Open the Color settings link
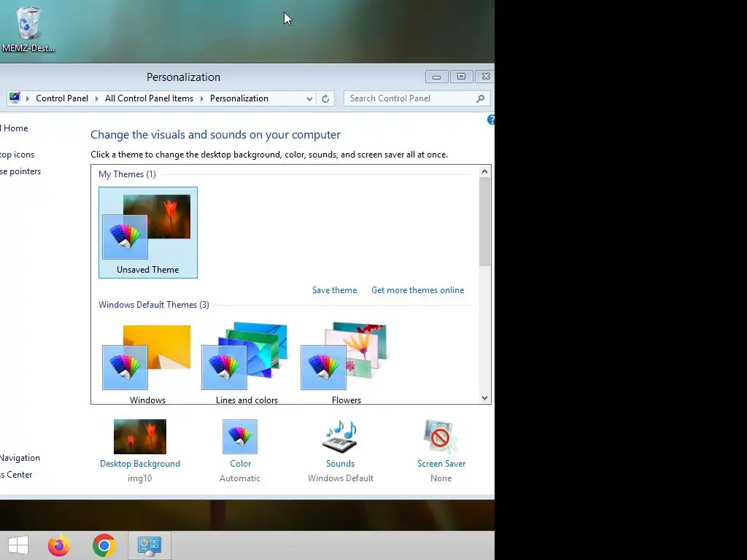Screen dimensions: 747x560 pyautogui.click(x=240, y=464)
